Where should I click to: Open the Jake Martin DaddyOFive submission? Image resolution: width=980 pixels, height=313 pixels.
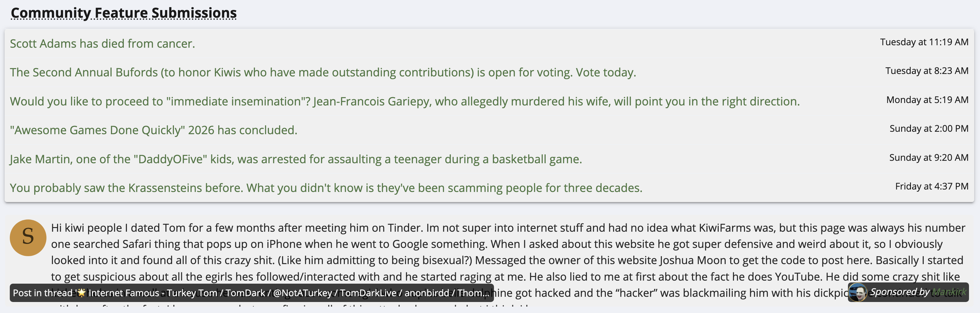[x=296, y=159]
